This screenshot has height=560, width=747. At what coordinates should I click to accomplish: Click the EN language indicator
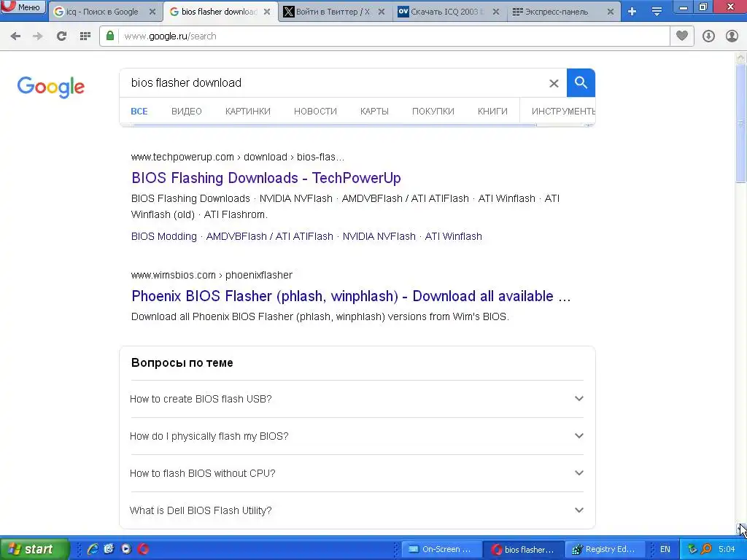point(665,549)
